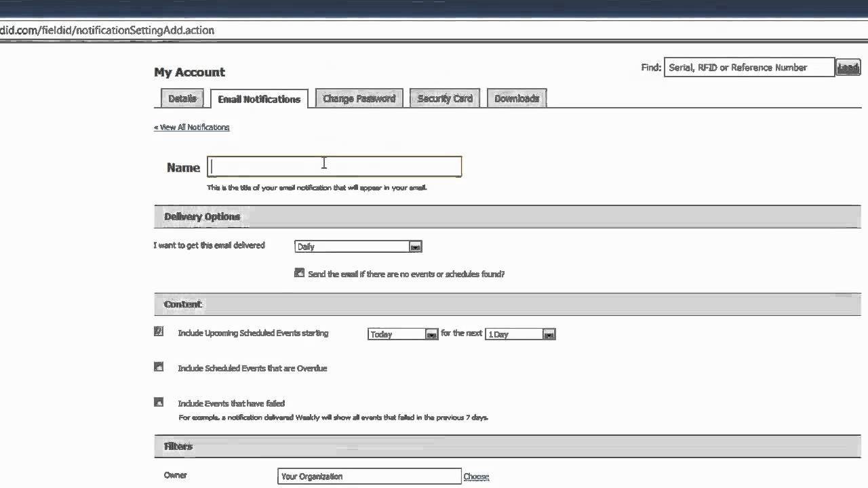Click the Content section header
This screenshot has height=488, width=868.
pos(507,304)
